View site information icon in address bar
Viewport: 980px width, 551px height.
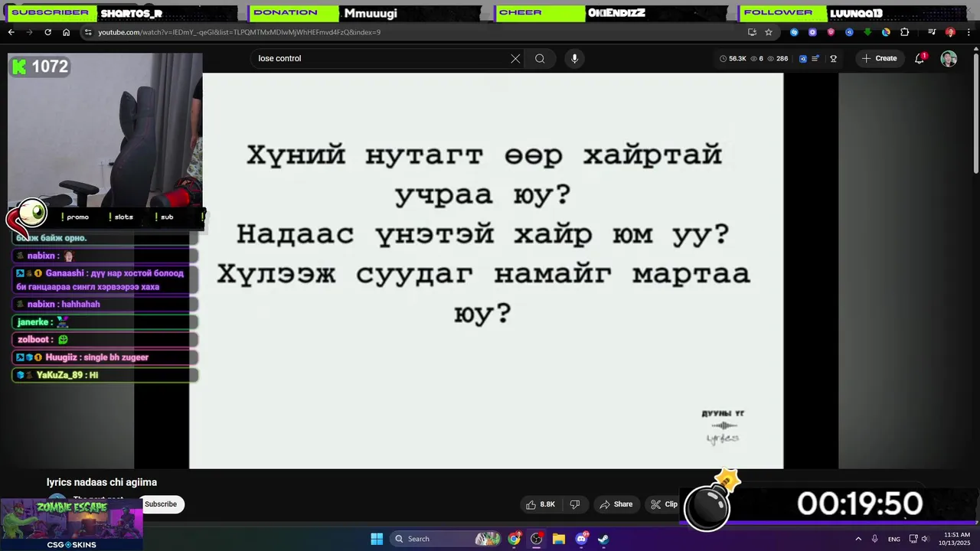point(88,32)
